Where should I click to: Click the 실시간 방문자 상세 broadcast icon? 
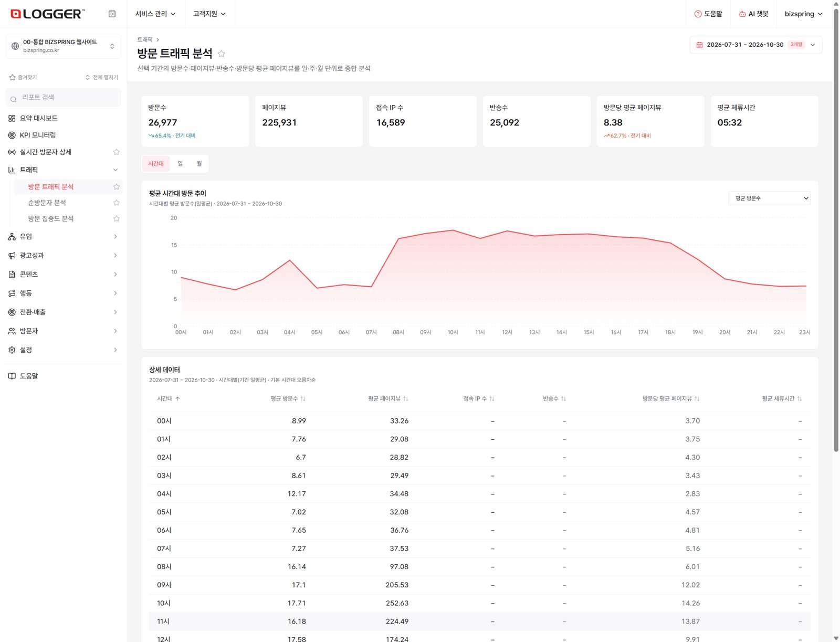click(x=12, y=152)
